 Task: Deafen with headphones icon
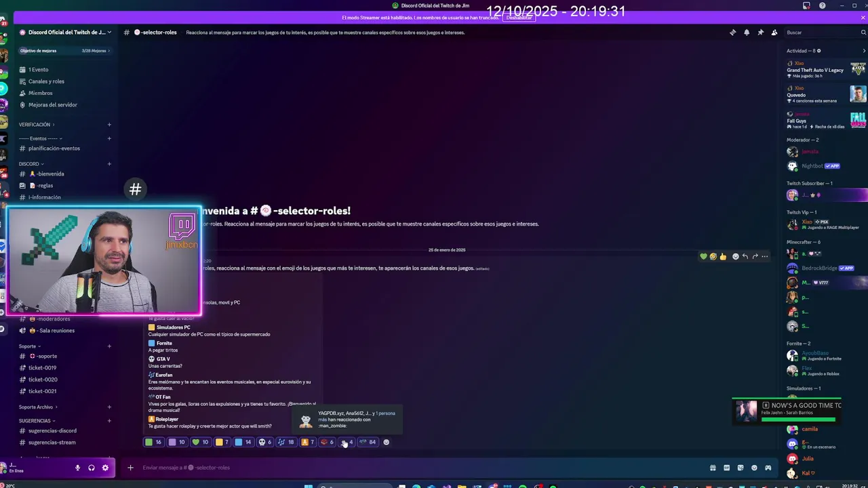tap(92, 468)
